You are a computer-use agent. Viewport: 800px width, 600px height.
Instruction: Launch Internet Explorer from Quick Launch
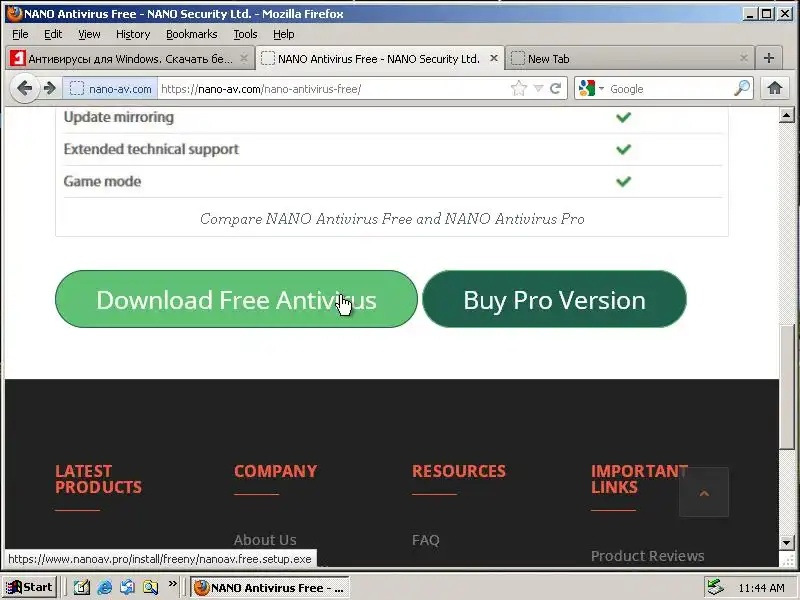105,587
